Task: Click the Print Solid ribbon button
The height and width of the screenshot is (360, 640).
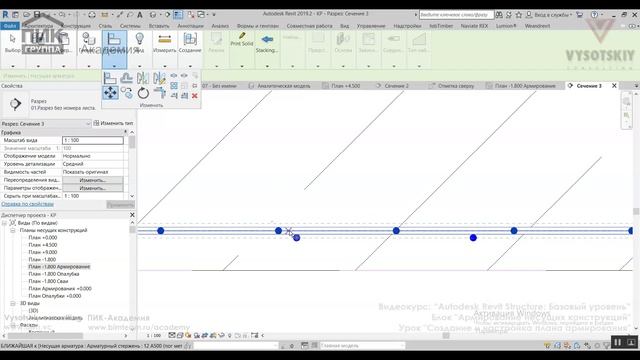Action: [x=242, y=39]
